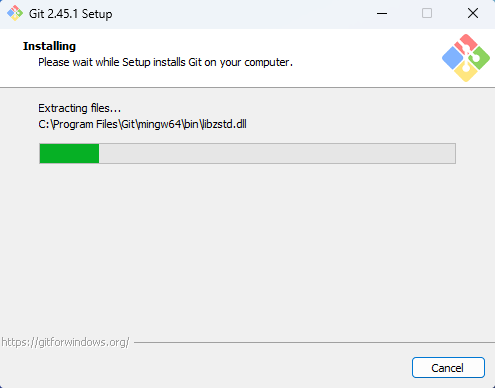Viewport: 495px width, 388px height.
Task: Click the disabled maximize button
Action: pyautogui.click(x=427, y=13)
